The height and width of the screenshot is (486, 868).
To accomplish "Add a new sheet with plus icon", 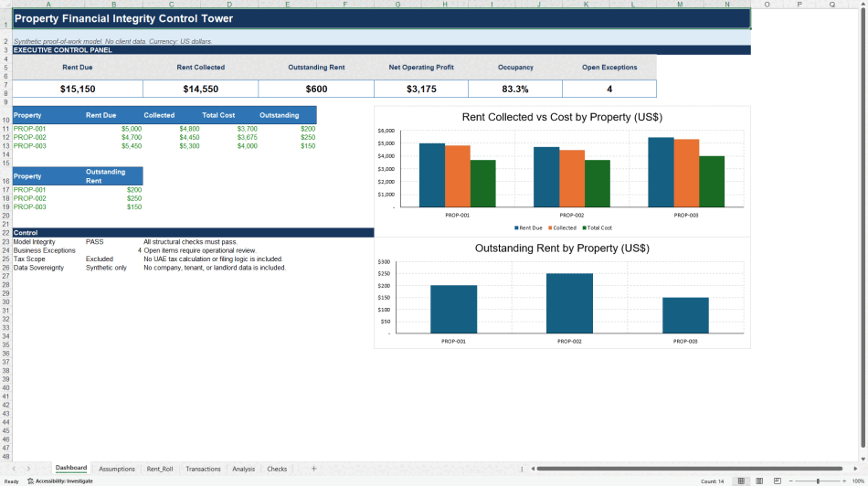I will [314, 469].
